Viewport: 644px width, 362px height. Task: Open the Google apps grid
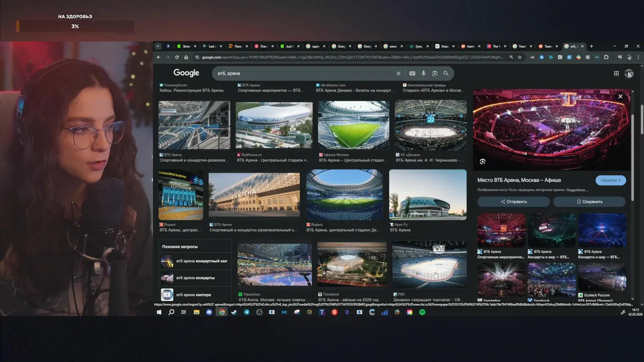(x=616, y=73)
